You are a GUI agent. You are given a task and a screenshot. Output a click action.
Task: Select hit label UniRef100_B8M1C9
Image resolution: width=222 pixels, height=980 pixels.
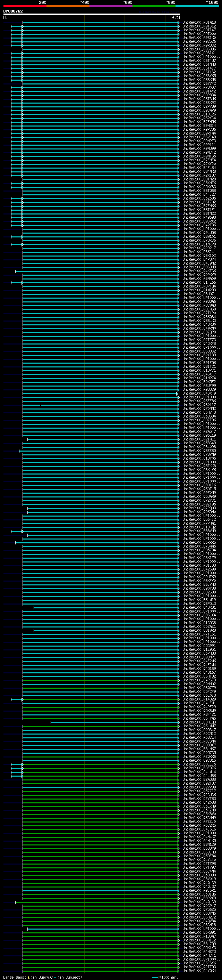(x=199, y=844)
